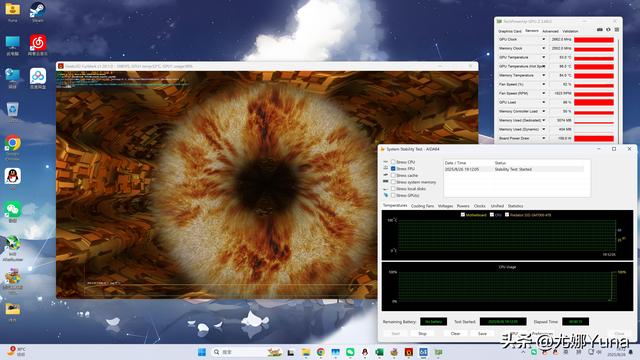Switch to AIDA64 Unified tab

[497, 206]
